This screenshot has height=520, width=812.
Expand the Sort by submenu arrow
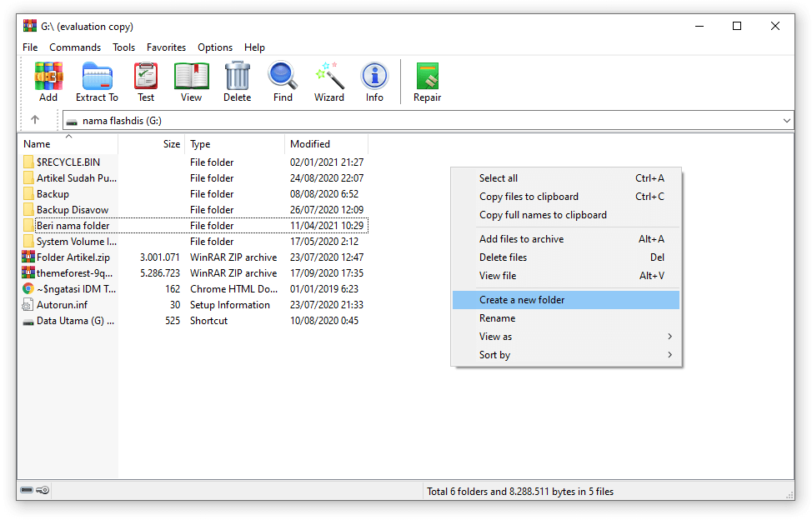pyautogui.click(x=669, y=354)
